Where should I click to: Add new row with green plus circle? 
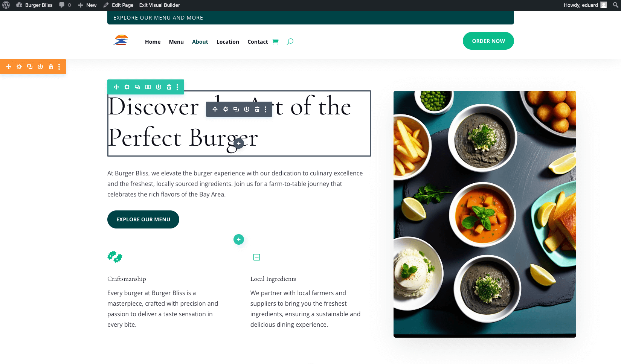point(239,239)
